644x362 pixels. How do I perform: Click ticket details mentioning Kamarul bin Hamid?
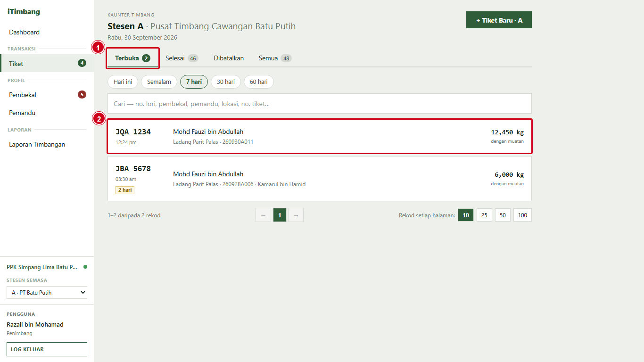[239, 184]
